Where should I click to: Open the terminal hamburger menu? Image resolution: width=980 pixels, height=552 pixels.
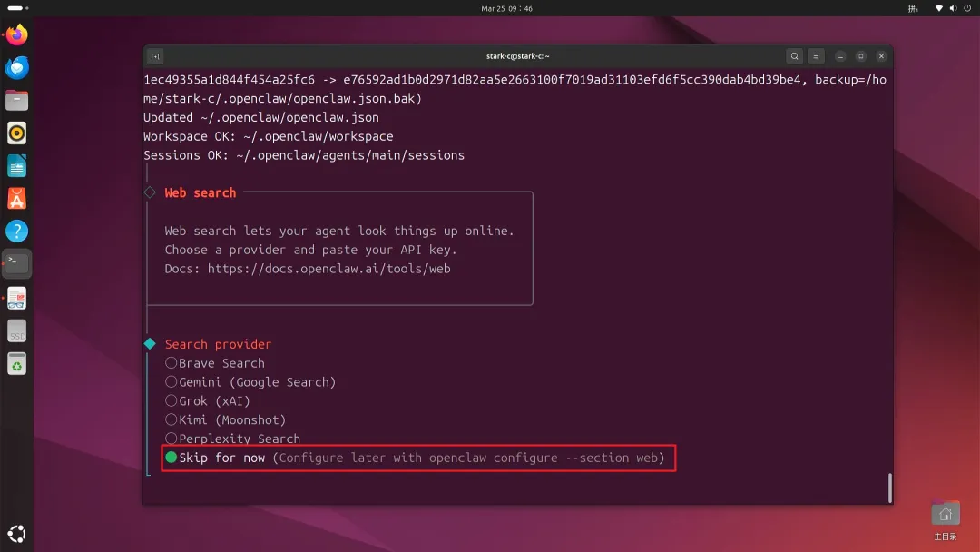(816, 56)
